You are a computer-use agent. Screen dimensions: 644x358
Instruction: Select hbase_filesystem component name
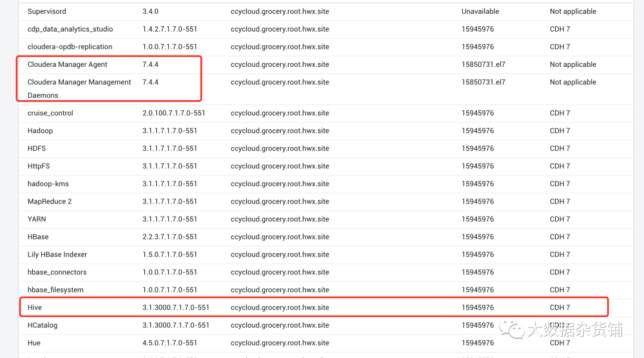click(x=55, y=290)
